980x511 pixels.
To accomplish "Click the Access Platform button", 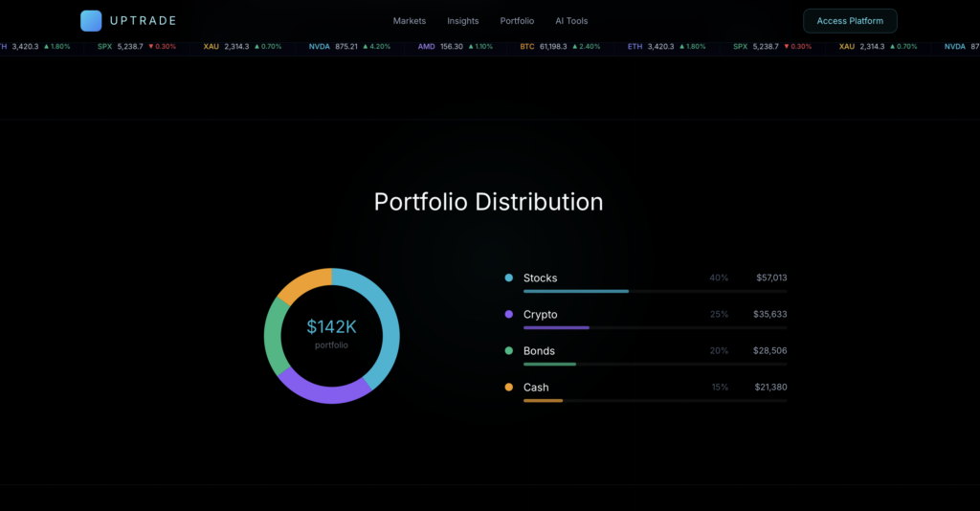I will [850, 21].
